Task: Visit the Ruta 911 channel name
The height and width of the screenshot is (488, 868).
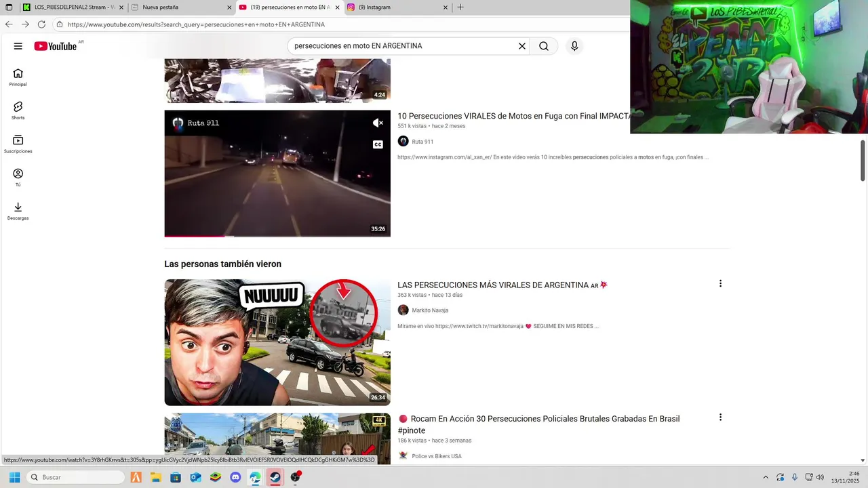Action: pyautogui.click(x=422, y=142)
